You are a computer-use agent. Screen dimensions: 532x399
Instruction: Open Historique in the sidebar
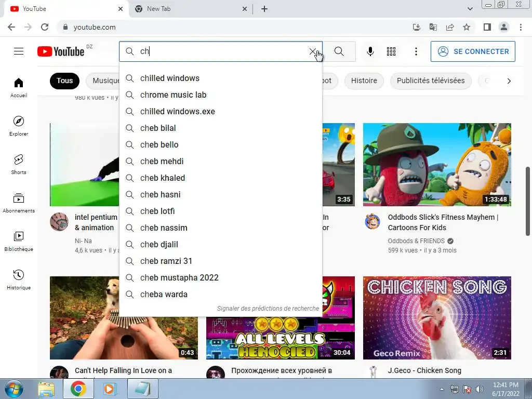point(19,280)
